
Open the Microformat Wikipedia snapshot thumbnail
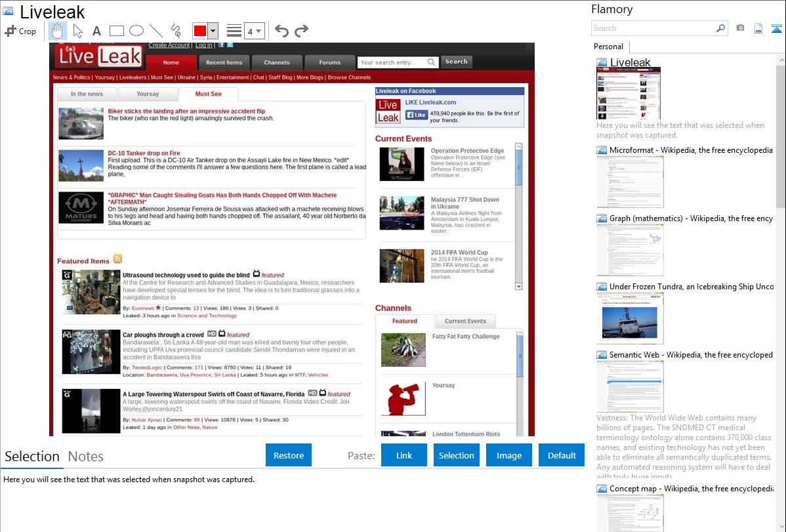coord(630,182)
